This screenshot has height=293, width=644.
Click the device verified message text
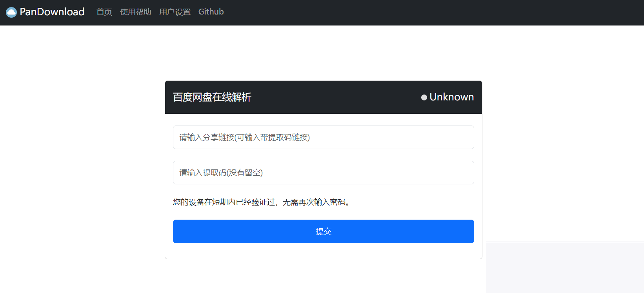point(261,202)
